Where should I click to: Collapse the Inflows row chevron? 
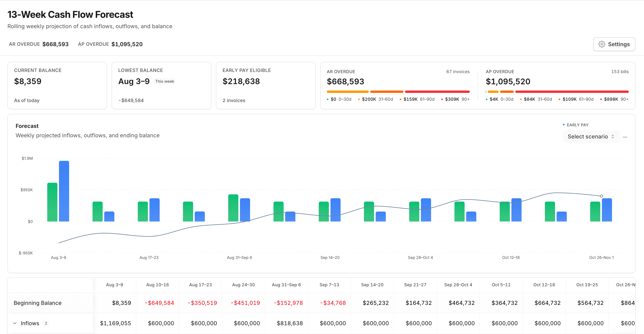[x=15, y=323]
